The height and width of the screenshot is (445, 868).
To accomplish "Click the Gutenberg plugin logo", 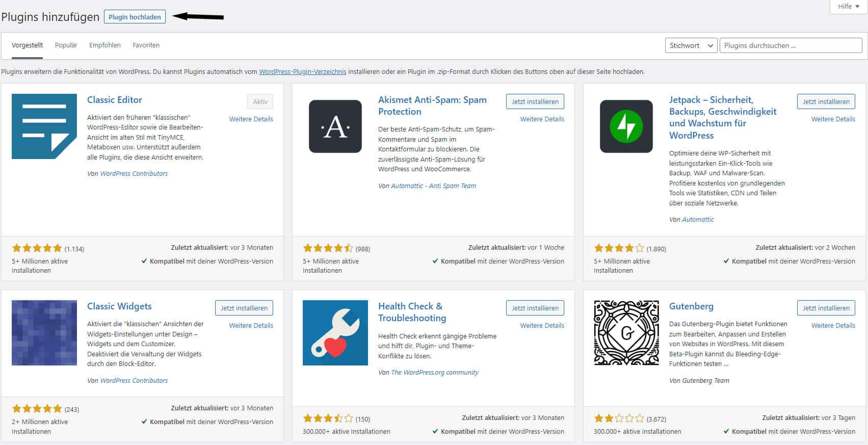I will click(626, 333).
